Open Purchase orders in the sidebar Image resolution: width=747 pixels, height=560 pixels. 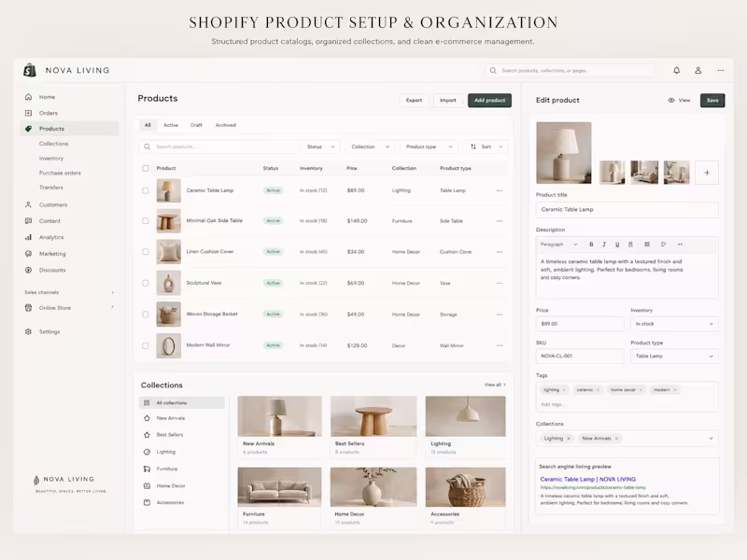[60, 173]
